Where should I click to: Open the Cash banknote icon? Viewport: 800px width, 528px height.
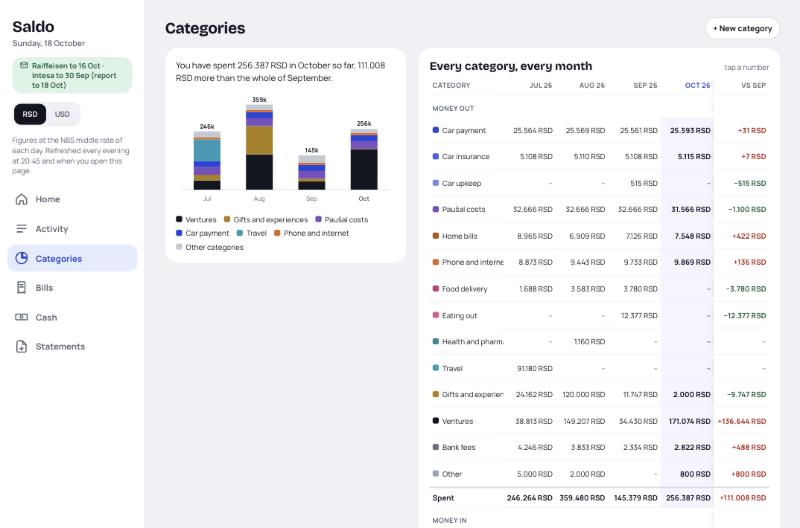pyautogui.click(x=21, y=317)
